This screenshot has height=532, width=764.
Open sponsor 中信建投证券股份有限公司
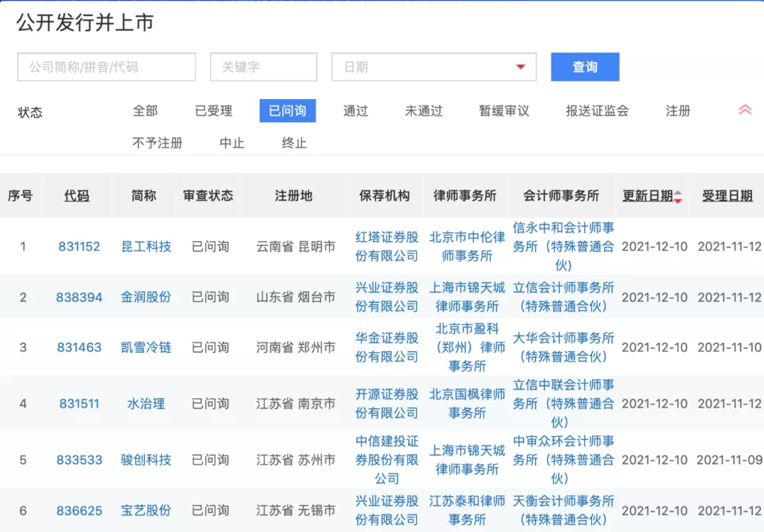point(386,460)
